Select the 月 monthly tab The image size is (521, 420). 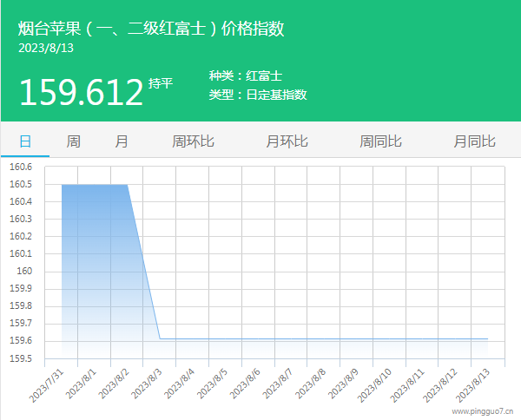tap(122, 141)
